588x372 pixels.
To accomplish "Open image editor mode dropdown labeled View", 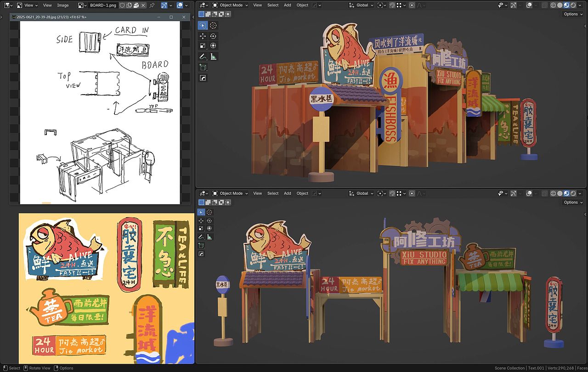I will (x=28, y=5).
